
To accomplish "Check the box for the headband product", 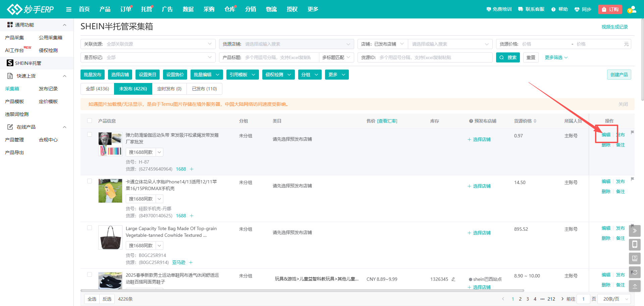I will (x=90, y=134).
